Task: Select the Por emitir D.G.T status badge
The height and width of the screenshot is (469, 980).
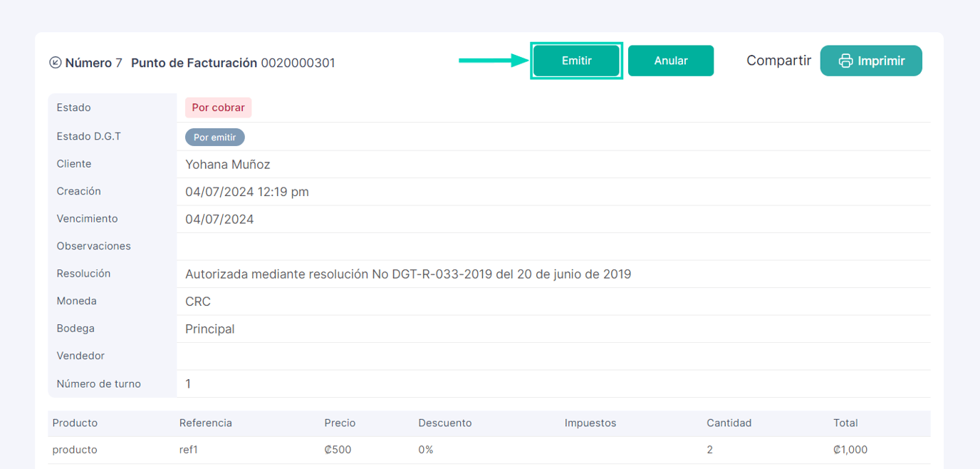Action: 214,136
